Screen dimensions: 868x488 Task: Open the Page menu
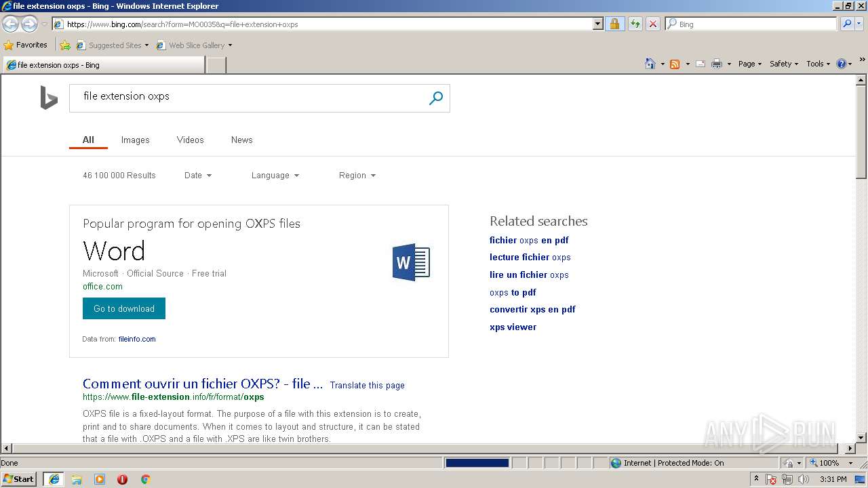tap(750, 64)
